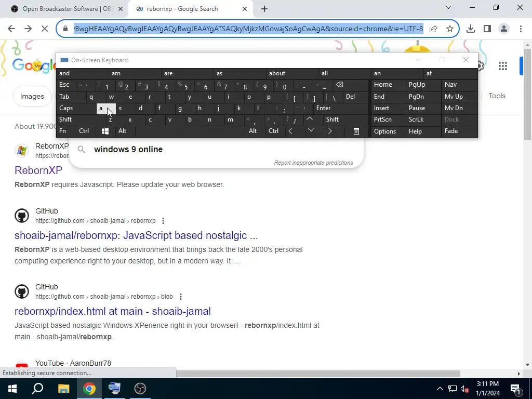532x399 pixels.
Task: Open the share page icon in address bar
Action: coord(433,29)
